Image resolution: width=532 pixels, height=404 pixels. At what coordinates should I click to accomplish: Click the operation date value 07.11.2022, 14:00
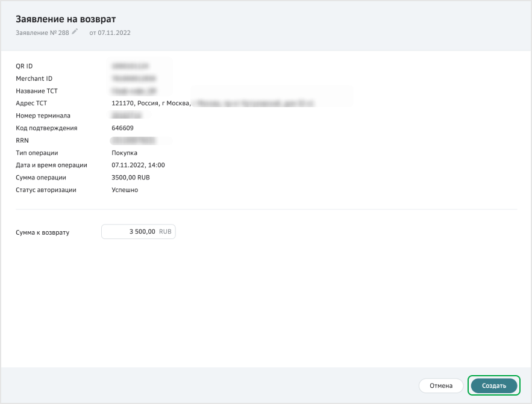[138, 165]
